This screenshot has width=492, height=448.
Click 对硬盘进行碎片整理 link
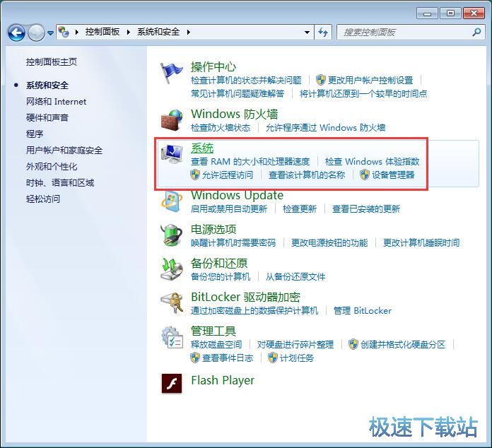[295, 344]
